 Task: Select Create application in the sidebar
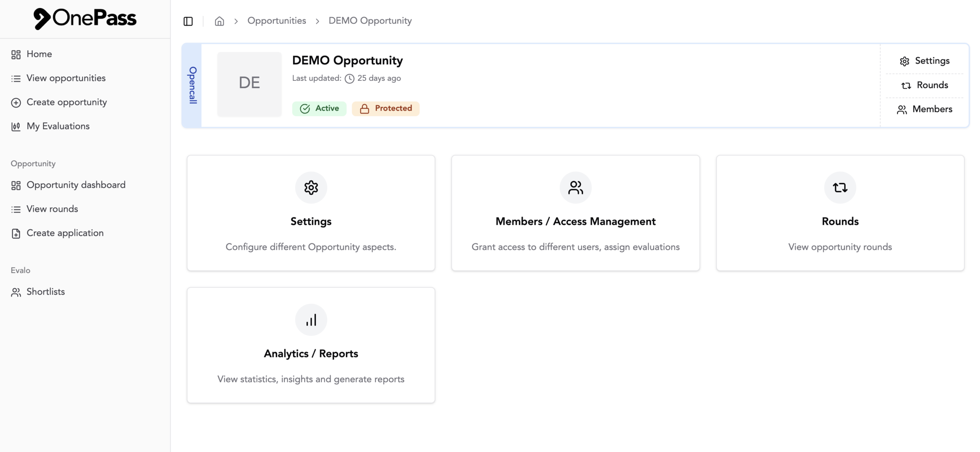click(85, 233)
